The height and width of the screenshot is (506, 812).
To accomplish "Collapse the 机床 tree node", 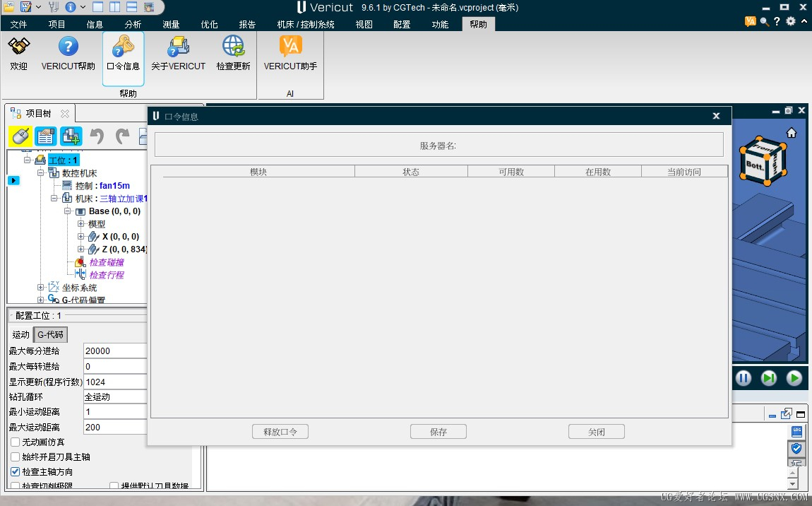I will (54, 199).
